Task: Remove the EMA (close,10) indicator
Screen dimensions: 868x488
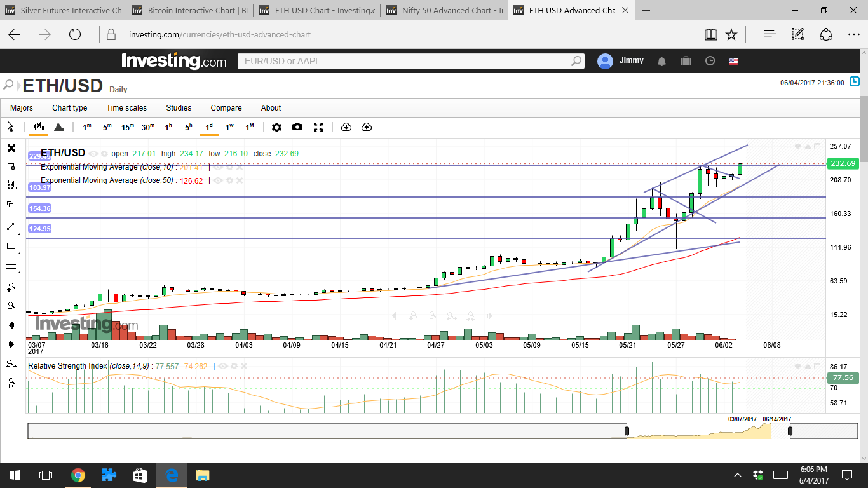Action: click(240, 167)
